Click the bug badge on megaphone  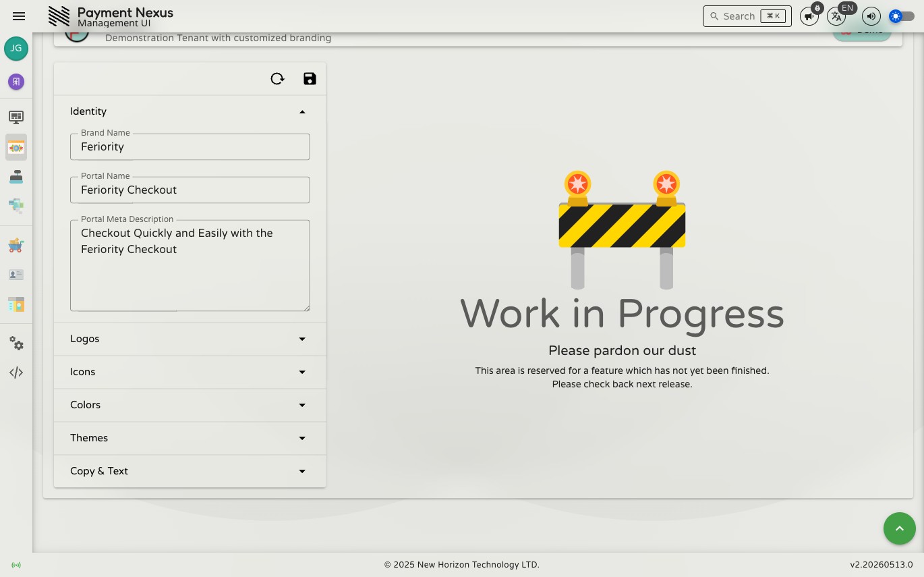tap(817, 8)
